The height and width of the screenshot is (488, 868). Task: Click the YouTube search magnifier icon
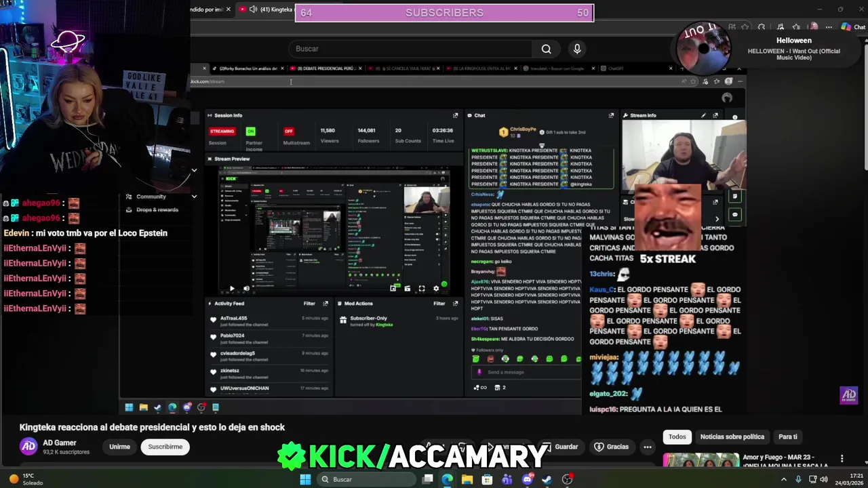546,49
